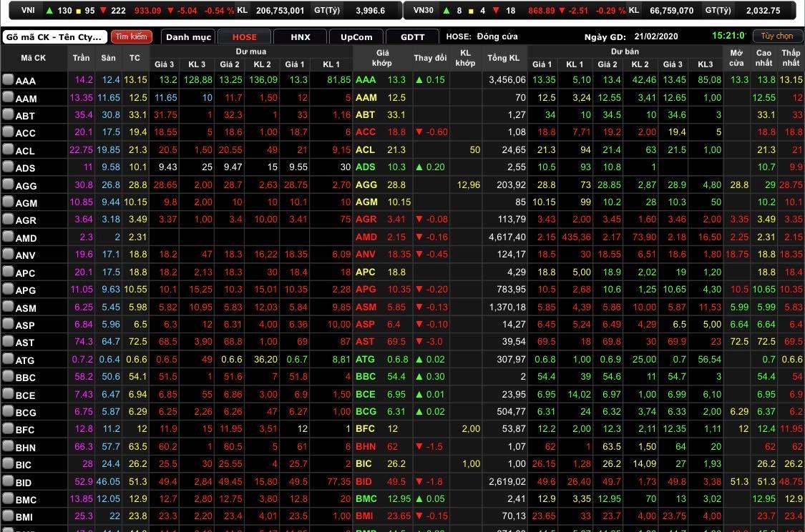Click the red down triangle in ACC row
This screenshot has height=532, width=805.
419,132
